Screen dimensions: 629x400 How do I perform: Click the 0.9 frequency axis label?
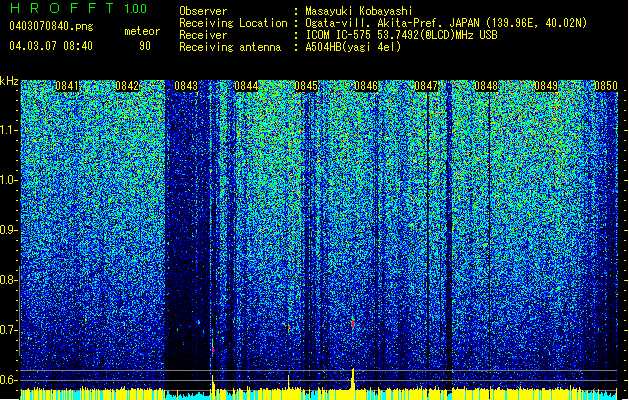click(x=8, y=230)
